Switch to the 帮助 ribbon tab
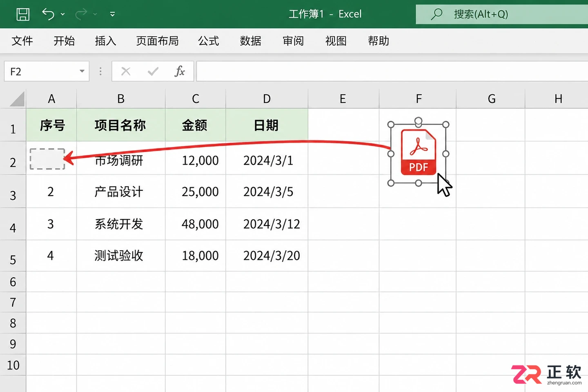 pyautogui.click(x=379, y=41)
